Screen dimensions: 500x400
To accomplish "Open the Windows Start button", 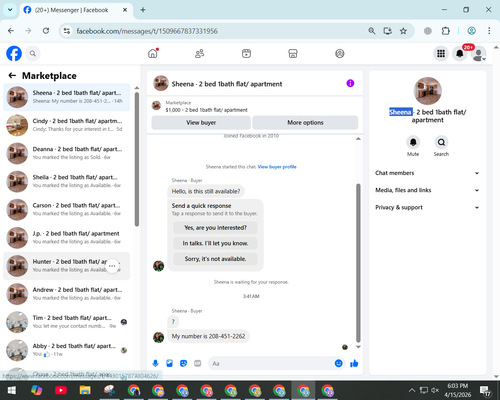I will point(12,390).
